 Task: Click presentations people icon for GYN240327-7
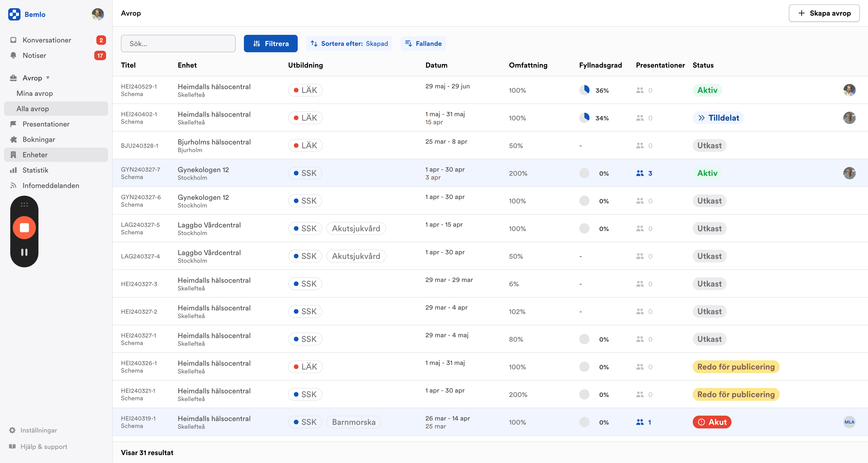coord(639,173)
